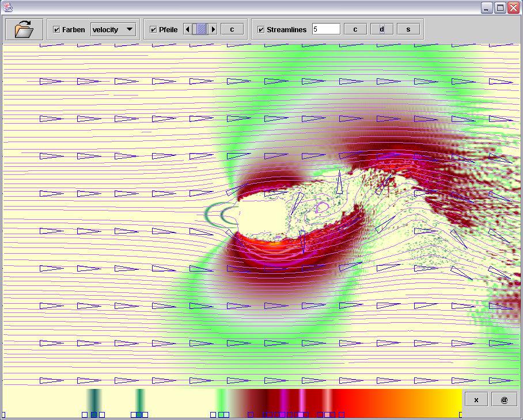
Task: Toggle the Pfeile checkbox
Action: 153,30
